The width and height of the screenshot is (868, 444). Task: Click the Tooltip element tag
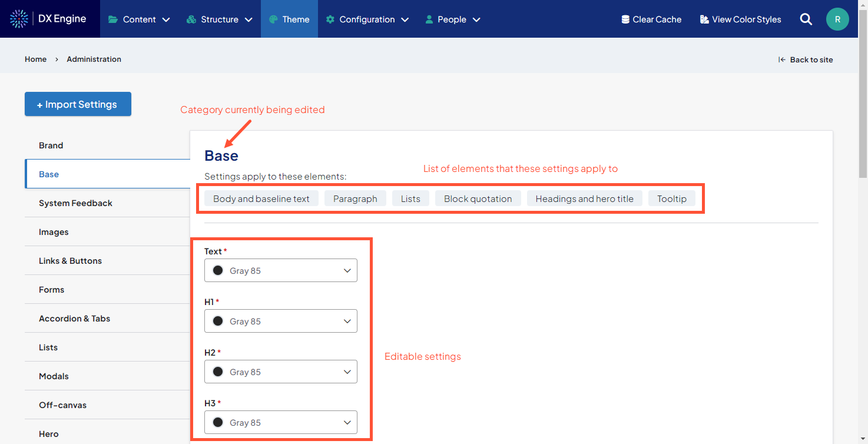point(672,198)
